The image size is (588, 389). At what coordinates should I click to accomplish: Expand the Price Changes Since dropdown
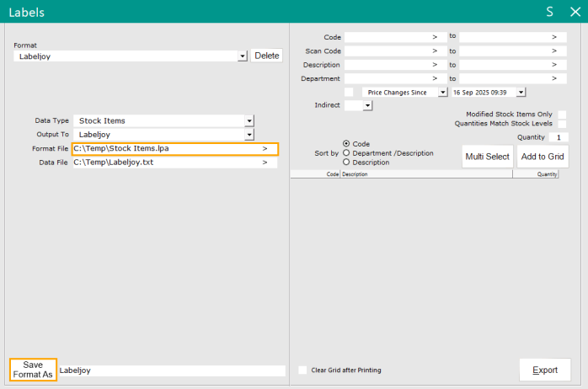point(443,92)
